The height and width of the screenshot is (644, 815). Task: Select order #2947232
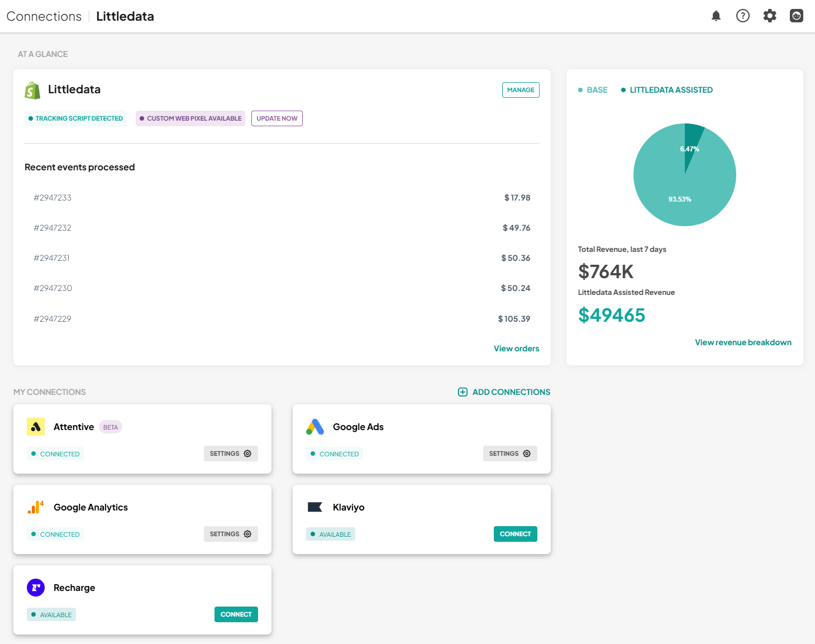53,228
